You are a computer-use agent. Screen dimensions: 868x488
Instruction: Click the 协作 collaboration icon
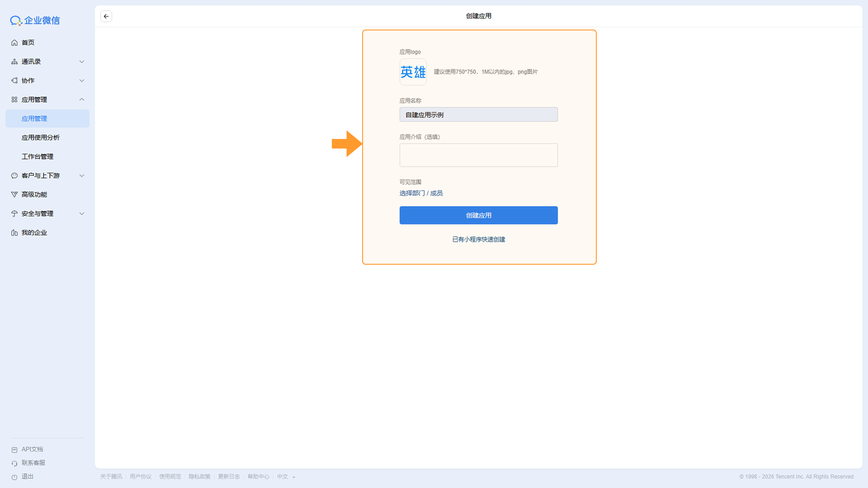[14, 81]
